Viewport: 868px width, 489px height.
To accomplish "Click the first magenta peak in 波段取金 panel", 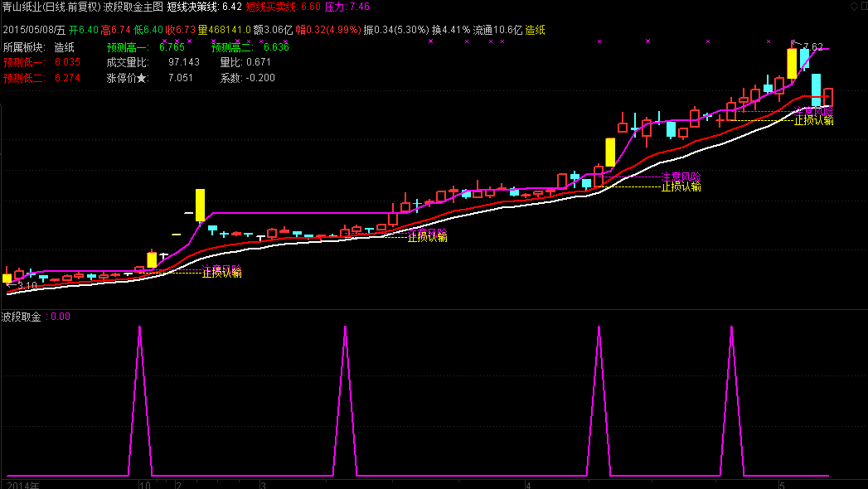I will coord(139,328).
